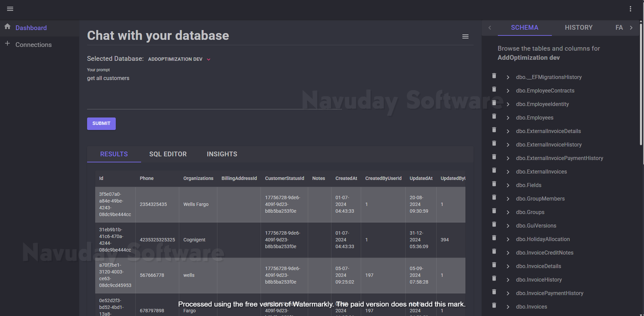Click UpdatedBy value 394
The image size is (644, 316).
click(445, 240)
